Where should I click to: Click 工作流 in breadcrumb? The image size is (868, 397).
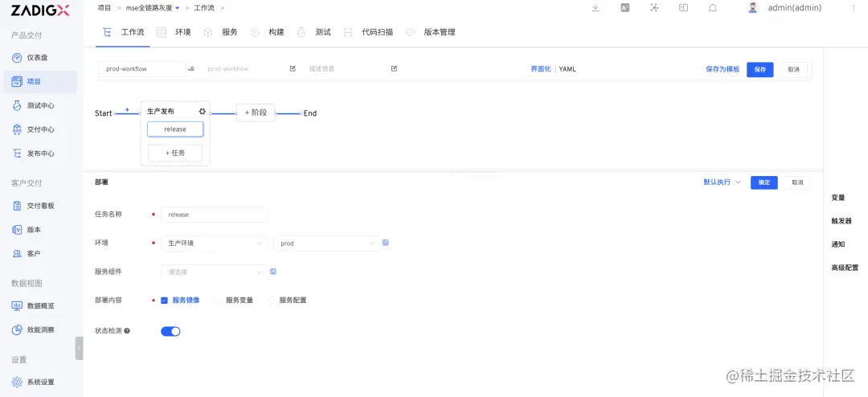pos(204,8)
